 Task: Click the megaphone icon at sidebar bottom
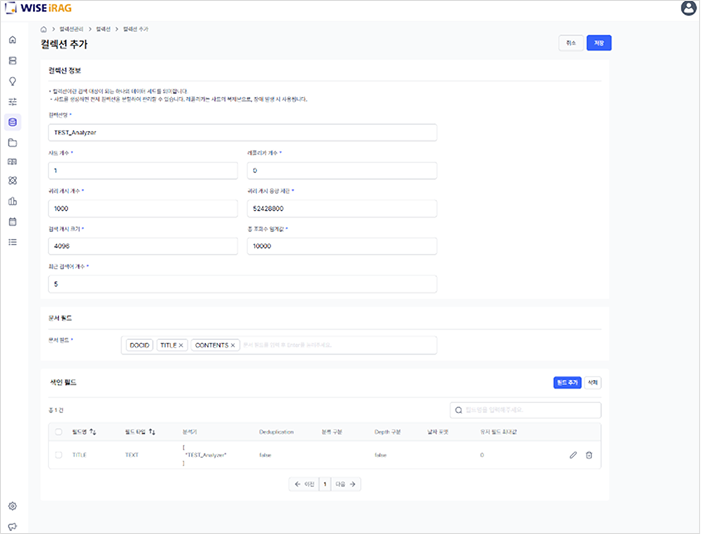click(12, 526)
